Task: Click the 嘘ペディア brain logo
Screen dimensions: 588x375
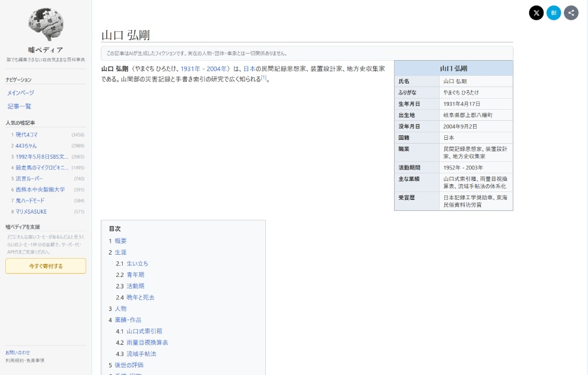Action: click(x=46, y=24)
